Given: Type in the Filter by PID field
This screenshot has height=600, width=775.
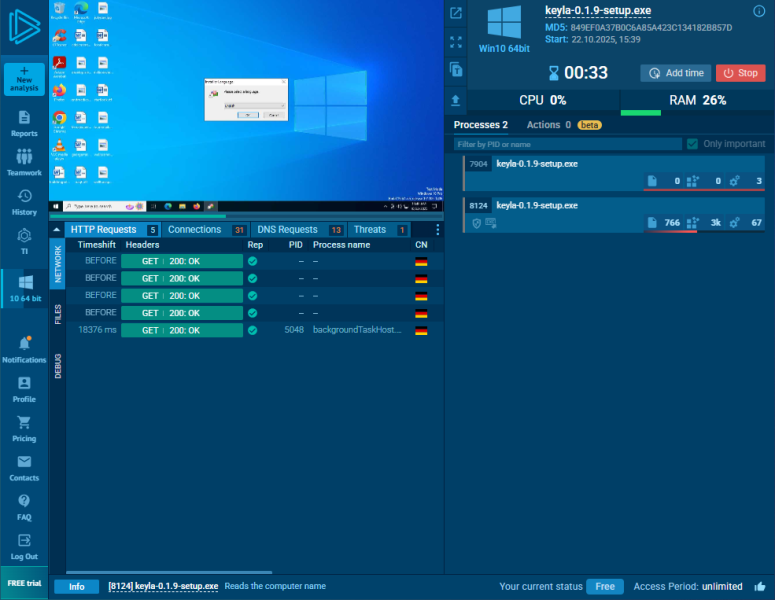Looking at the screenshot, I should point(565,144).
